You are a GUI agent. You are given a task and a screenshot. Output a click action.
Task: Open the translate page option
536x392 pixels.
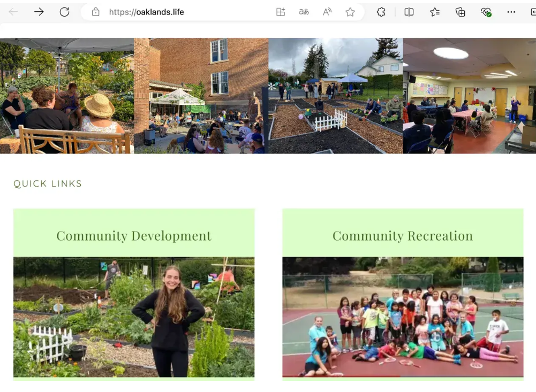[304, 12]
